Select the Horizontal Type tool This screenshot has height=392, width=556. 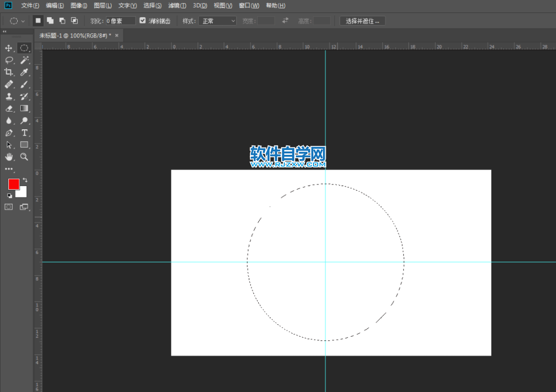point(24,133)
